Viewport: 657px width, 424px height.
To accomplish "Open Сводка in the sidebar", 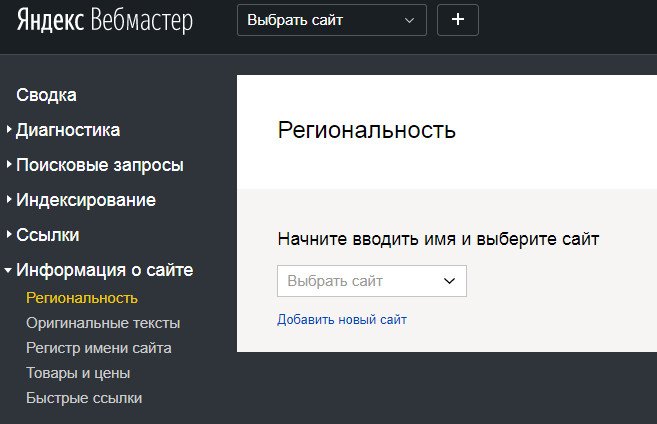I will point(47,95).
